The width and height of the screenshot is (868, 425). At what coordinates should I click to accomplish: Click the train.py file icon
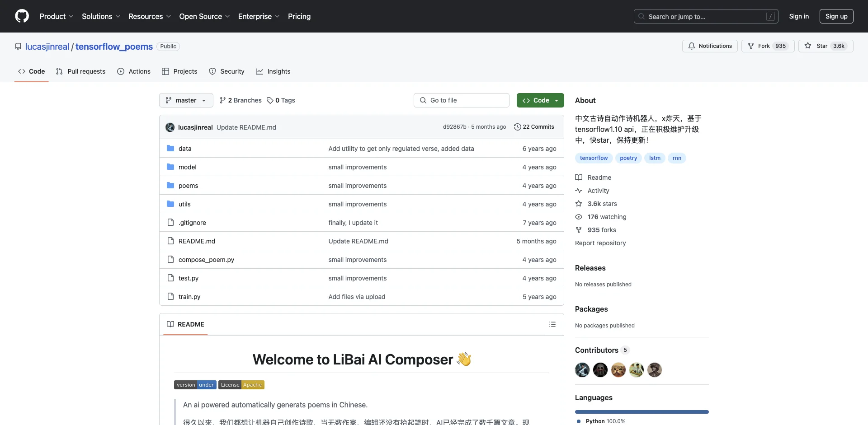pos(170,296)
